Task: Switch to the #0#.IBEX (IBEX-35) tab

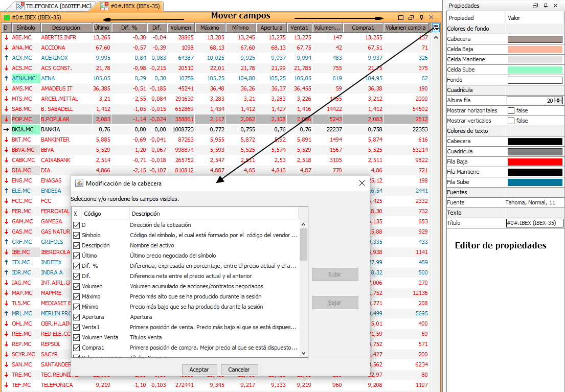Action: click(130, 6)
